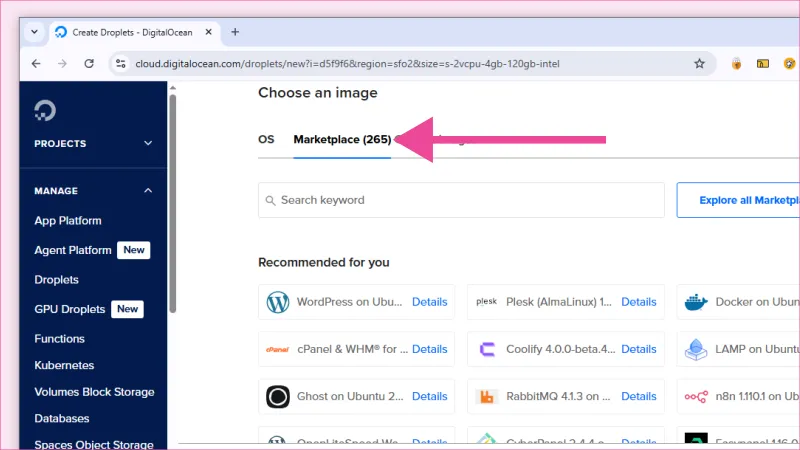The width and height of the screenshot is (800, 450).
Task: Go to Droplets in sidebar
Action: (x=57, y=280)
